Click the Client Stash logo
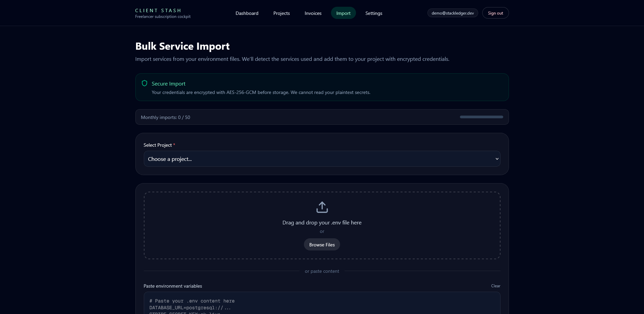 pyautogui.click(x=158, y=10)
